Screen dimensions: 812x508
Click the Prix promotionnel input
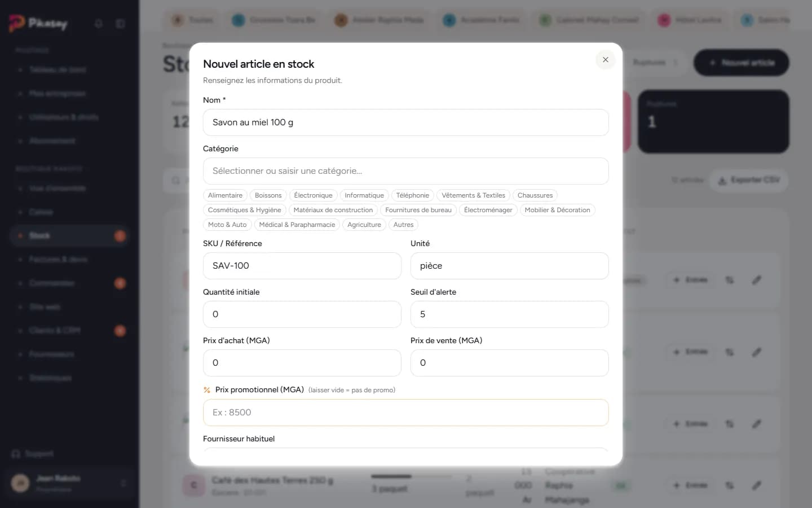pyautogui.click(x=406, y=413)
